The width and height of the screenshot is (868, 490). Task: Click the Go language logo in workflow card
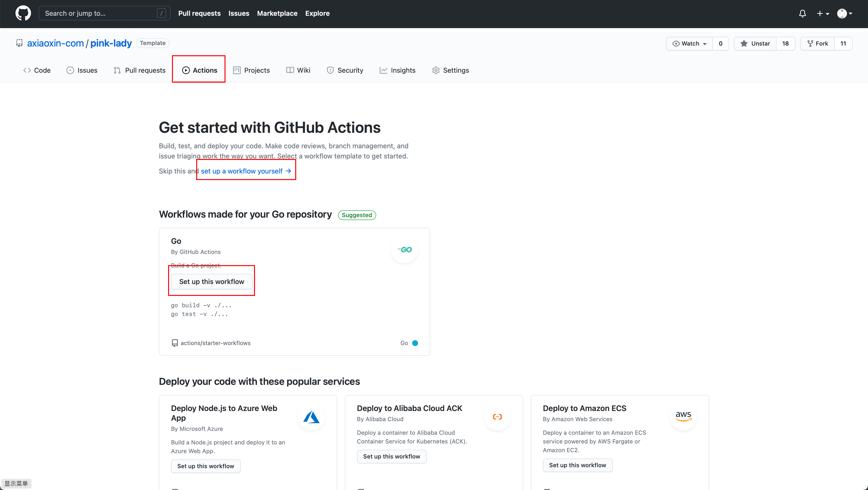404,250
